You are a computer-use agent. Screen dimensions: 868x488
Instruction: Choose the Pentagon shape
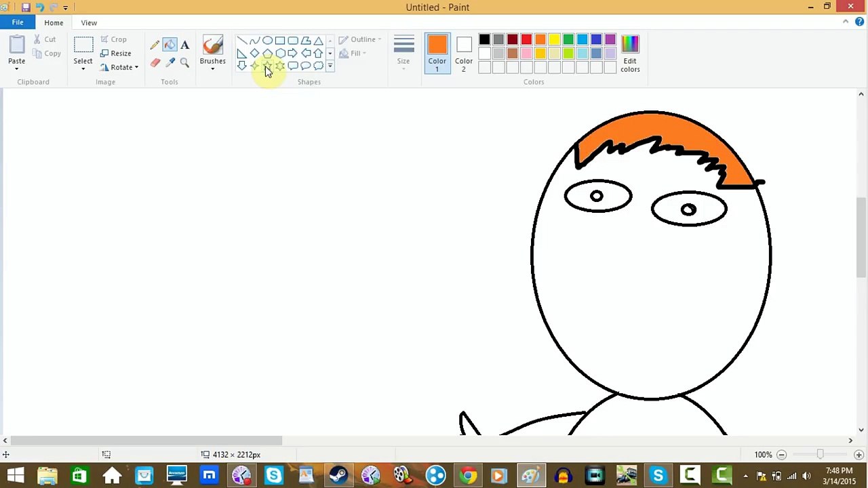coord(267,54)
